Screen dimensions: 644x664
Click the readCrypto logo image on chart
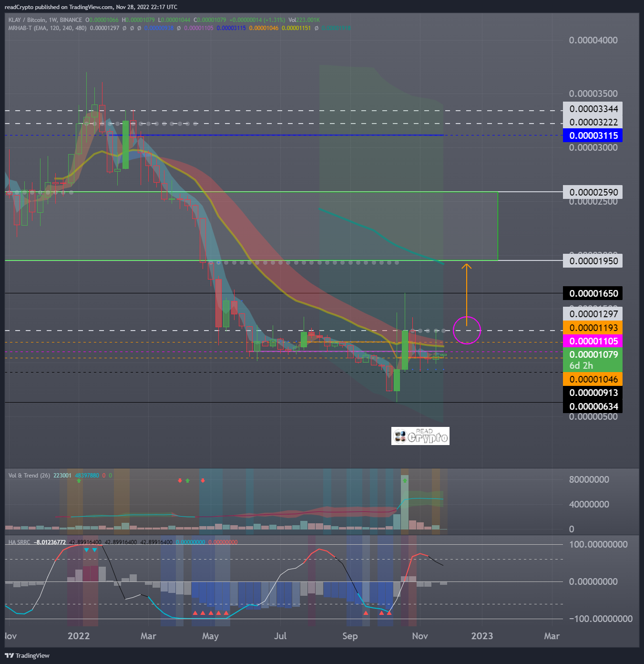tap(420, 436)
